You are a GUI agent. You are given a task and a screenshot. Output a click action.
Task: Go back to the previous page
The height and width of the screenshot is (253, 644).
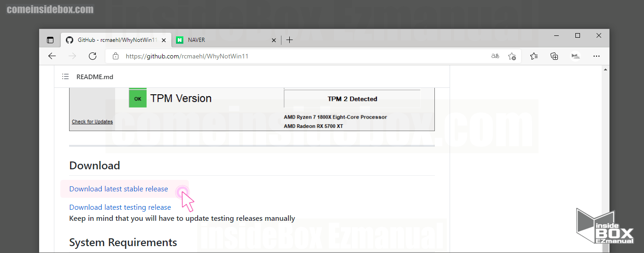(52, 56)
